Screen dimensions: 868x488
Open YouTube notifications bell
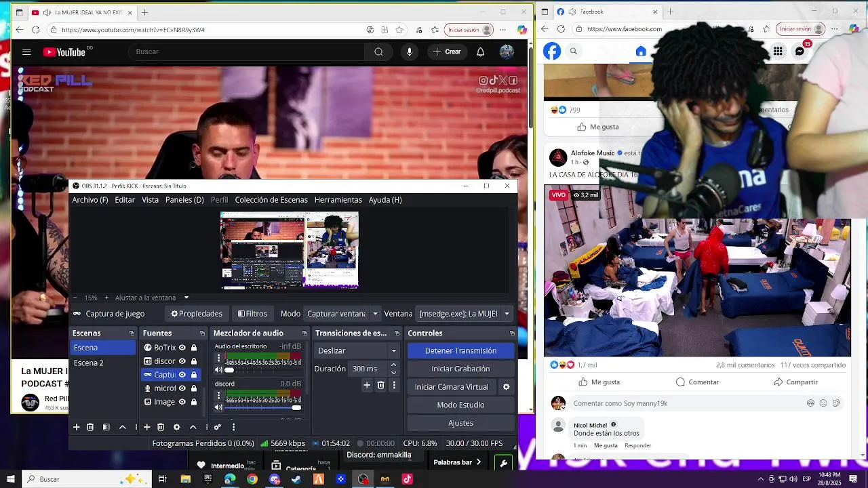pos(480,52)
